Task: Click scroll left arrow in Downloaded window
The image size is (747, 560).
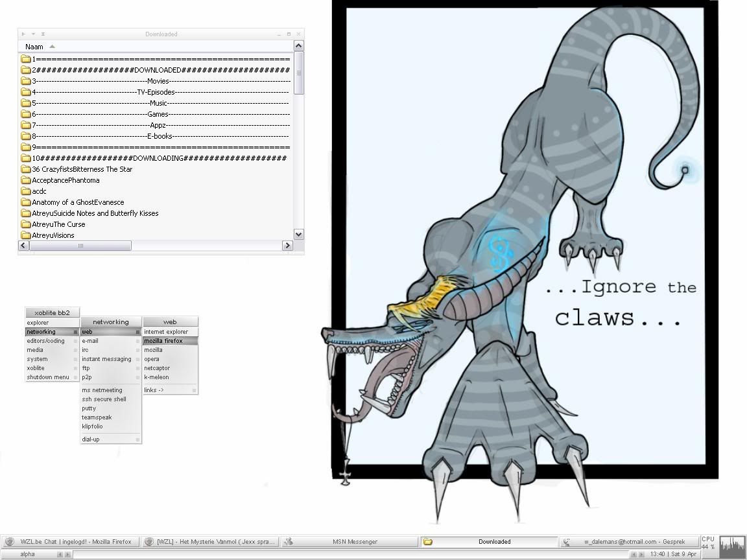Action: 23,246
